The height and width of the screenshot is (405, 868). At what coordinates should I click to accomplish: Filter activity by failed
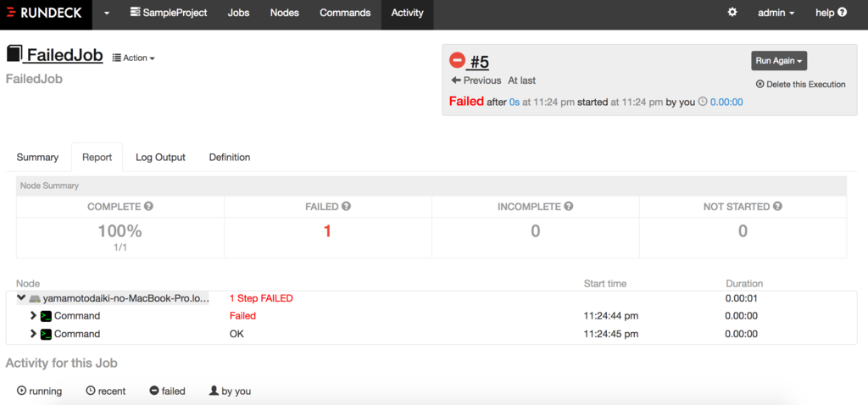[167, 391]
